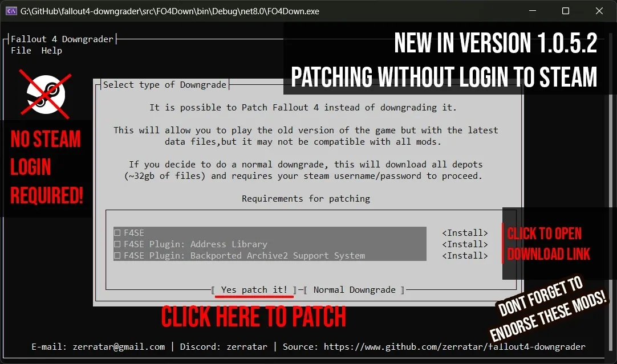Image resolution: width=617 pixels, height=364 pixels.
Task: Click Install link for F4SE
Action: [465, 233]
